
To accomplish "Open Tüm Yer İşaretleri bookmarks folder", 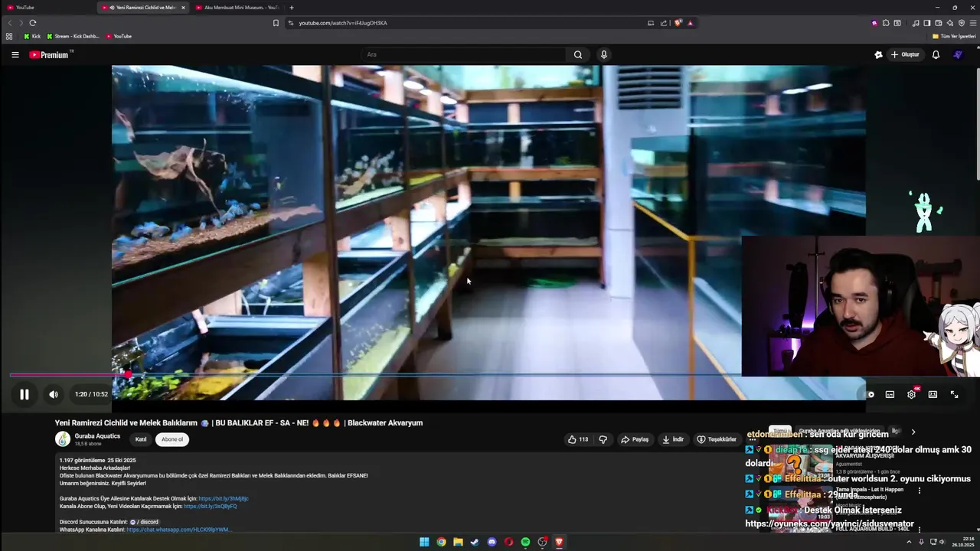I will pyautogui.click(x=954, y=36).
